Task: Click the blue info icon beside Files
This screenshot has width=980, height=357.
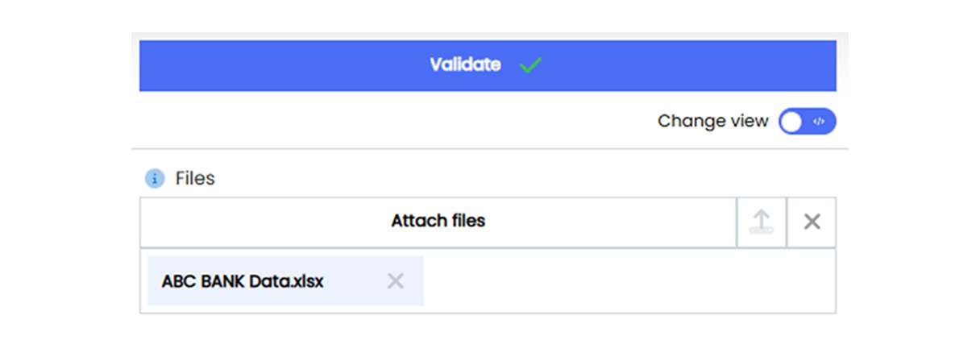Action: [x=154, y=178]
